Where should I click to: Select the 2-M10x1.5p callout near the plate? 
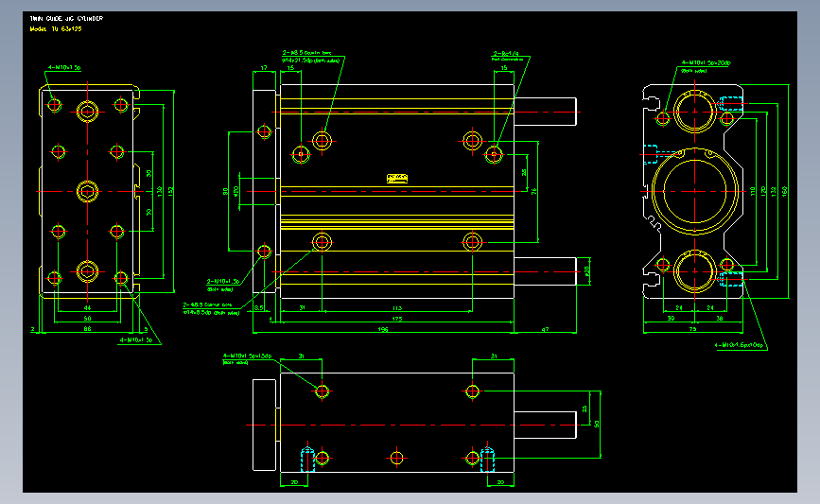pyautogui.click(x=223, y=281)
